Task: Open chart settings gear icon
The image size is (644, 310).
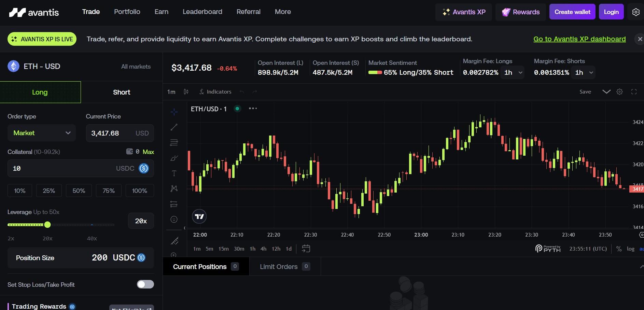Action: click(619, 91)
